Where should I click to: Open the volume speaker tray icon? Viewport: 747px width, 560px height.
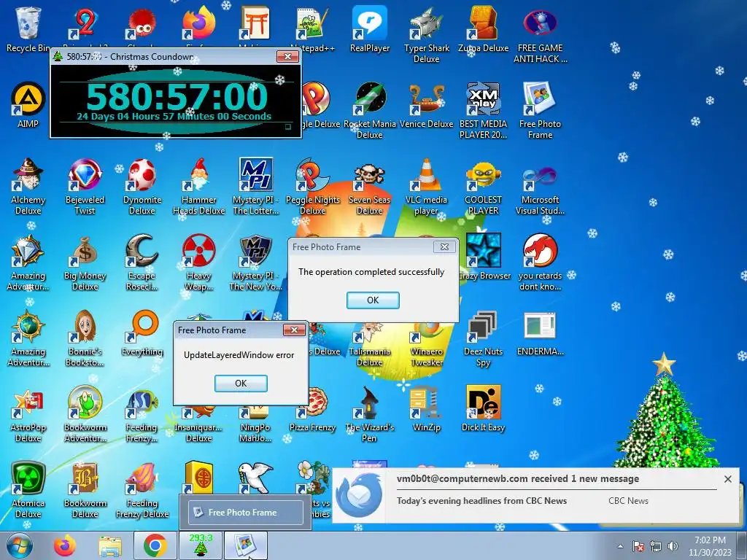pos(673,546)
